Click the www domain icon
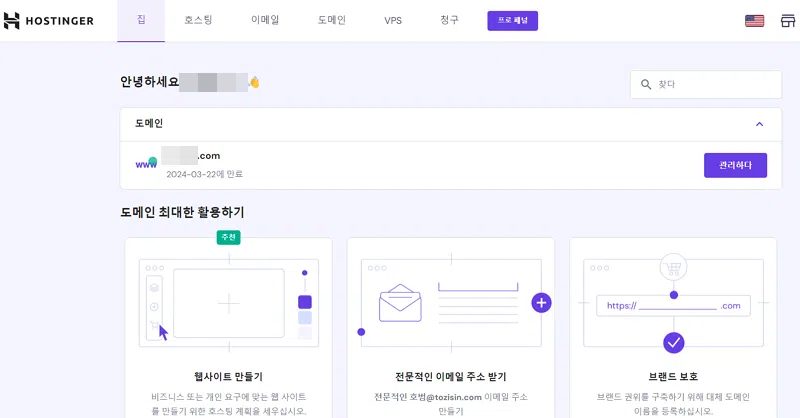This screenshot has height=418, width=800. click(x=146, y=162)
